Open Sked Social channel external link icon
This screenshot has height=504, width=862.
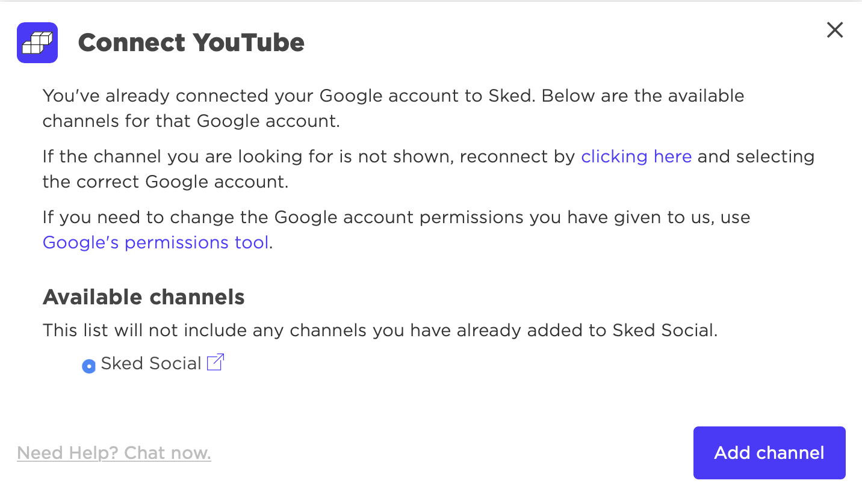[x=215, y=363]
